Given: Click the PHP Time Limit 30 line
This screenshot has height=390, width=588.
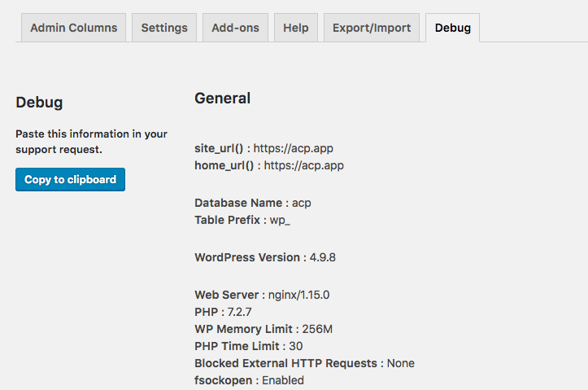Looking at the screenshot, I should click(249, 346).
